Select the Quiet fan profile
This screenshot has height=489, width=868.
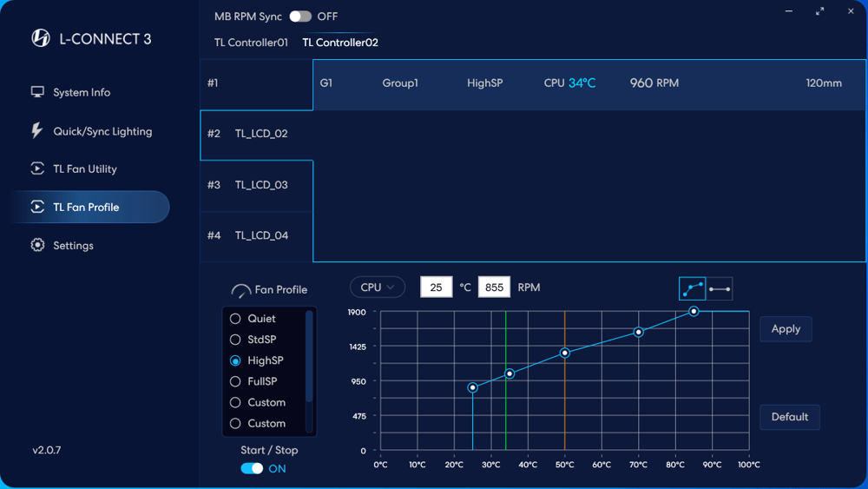click(x=235, y=319)
